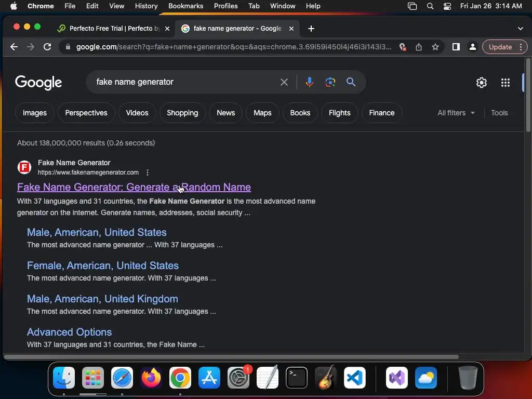Image resolution: width=532 pixels, height=399 pixels.
Task: Reload the Google search page
Action: click(x=47, y=47)
